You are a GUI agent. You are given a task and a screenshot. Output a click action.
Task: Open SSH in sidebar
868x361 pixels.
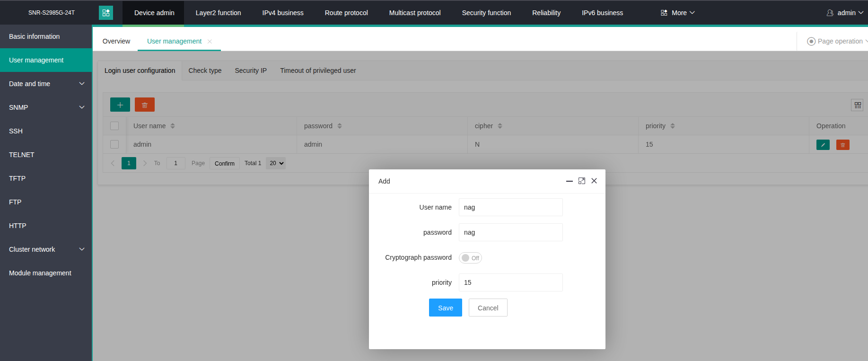(46, 131)
